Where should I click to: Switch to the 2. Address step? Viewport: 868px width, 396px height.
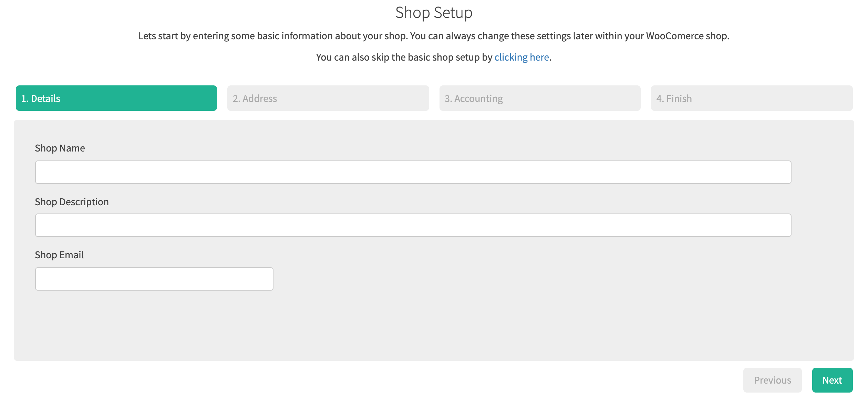click(328, 98)
